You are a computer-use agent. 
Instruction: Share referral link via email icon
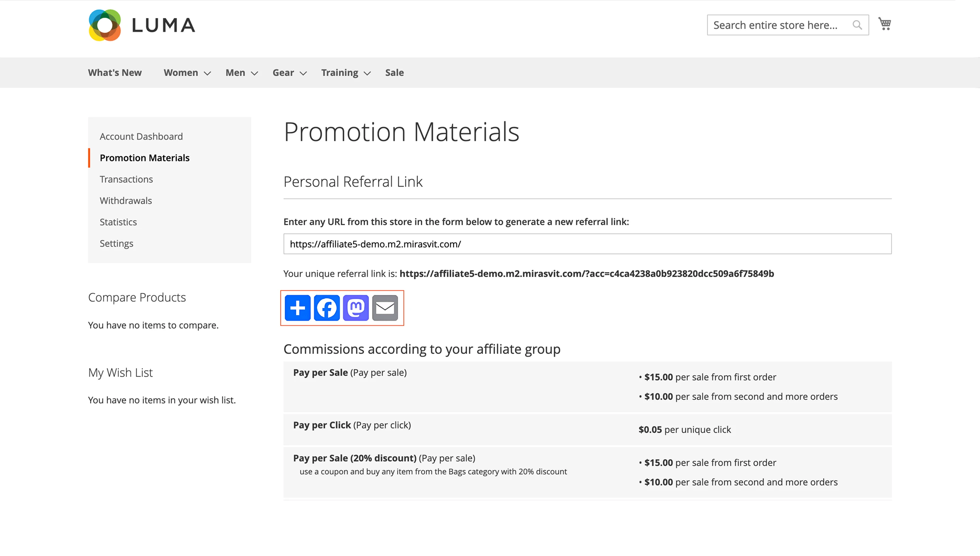[x=385, y=308]
